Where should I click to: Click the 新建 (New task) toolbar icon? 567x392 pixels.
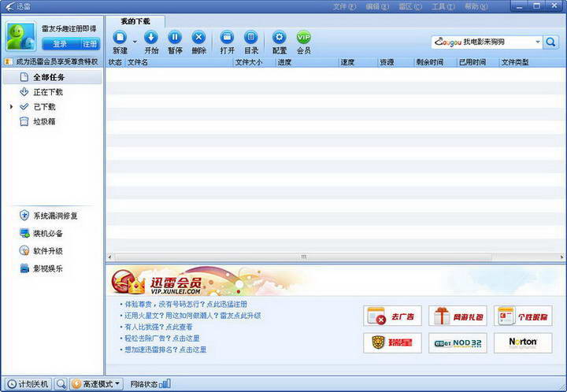(x=120, y=37)
